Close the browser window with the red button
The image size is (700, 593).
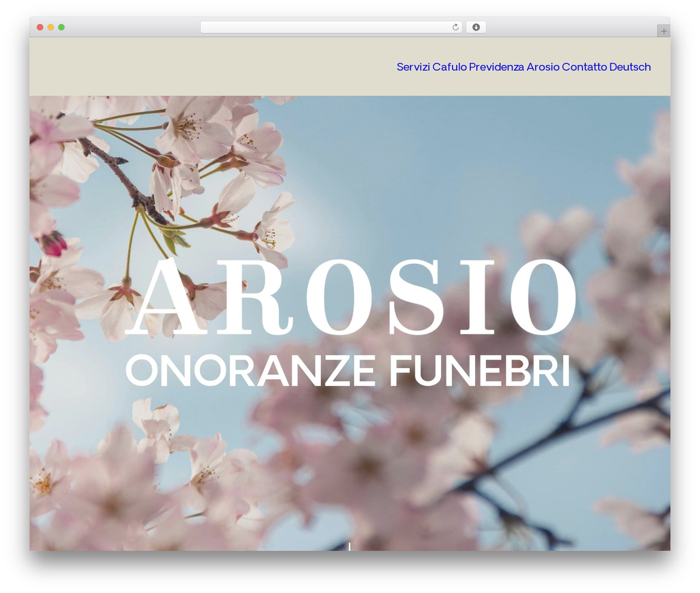tap(40, 27)
